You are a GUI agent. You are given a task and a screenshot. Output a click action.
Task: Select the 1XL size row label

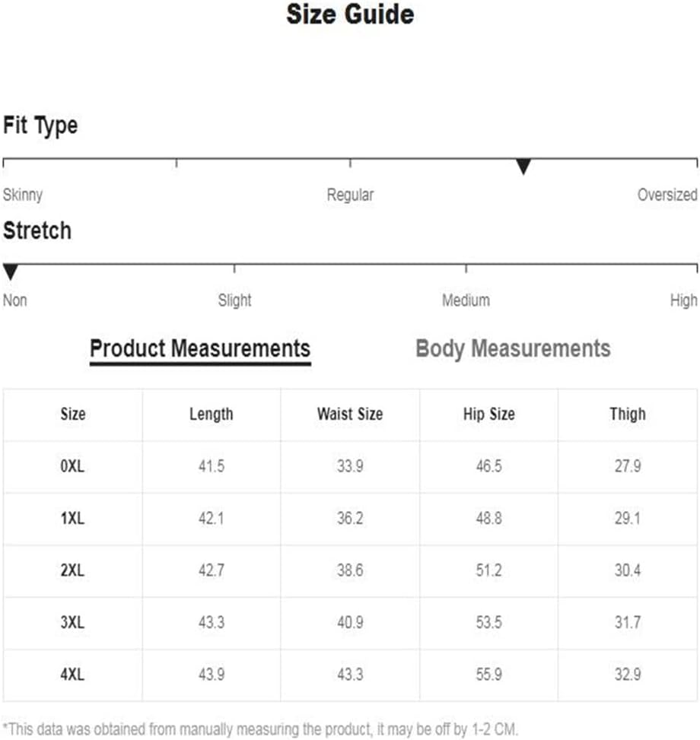point(72,518)
